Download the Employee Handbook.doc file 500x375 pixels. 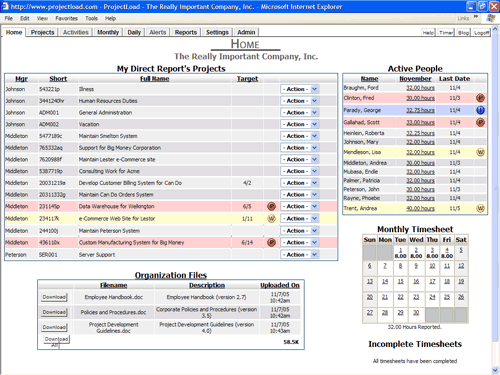pos(54,297)
